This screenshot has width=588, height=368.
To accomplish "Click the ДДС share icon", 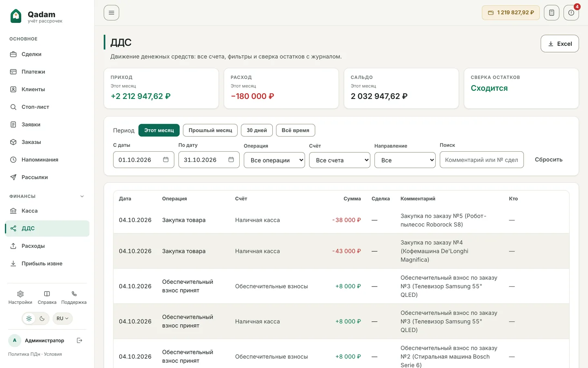I will pyautogui.click(x=13, y=229).
